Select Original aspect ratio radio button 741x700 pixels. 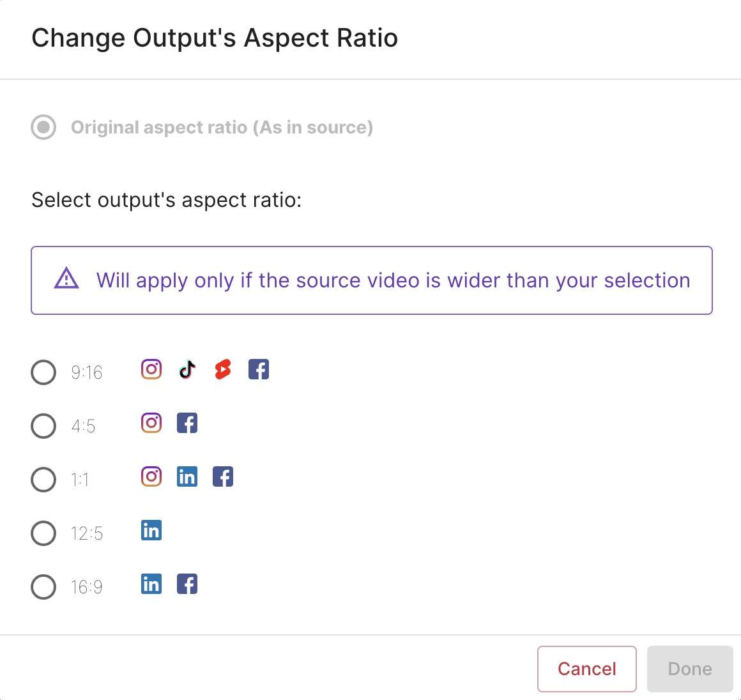pyautogui.click(x=43, y=127)
